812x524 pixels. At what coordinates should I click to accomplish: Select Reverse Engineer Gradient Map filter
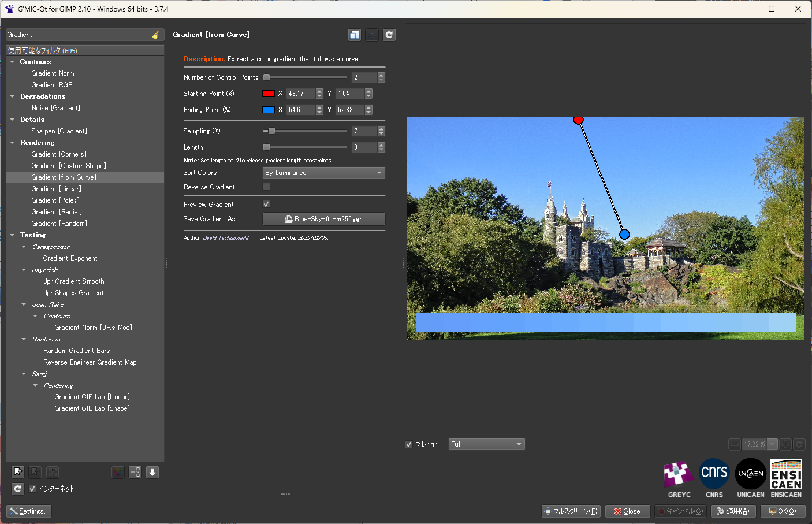90,362
